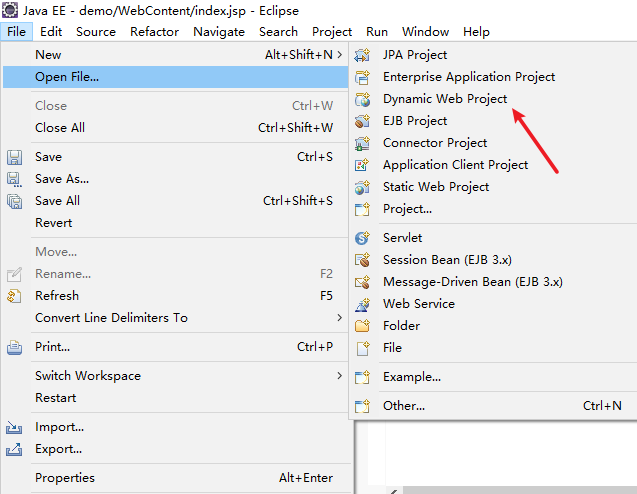Click the Import icon
Screen dimensions: 637x494
tap(14, 427)
